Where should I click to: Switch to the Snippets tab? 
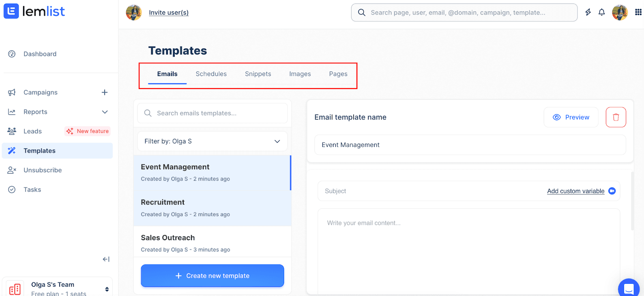click(258, 74)
